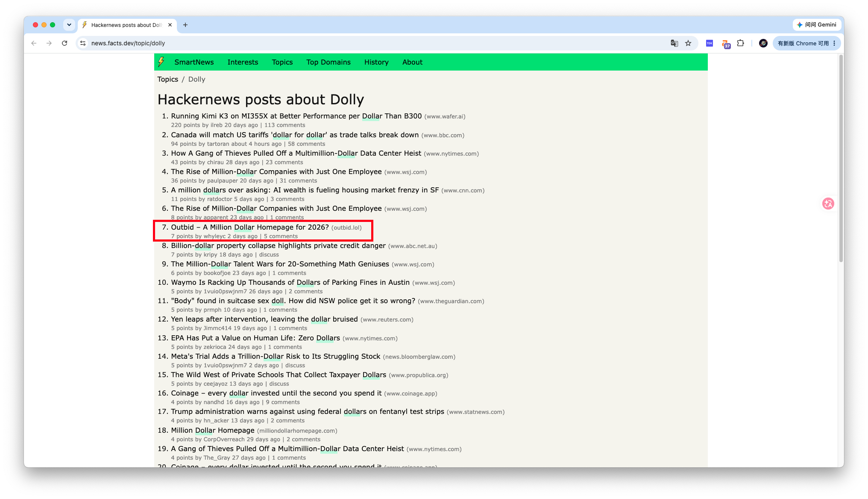The image size is (868, 499).
Task: Click the page vertical scrollbar
Action: coord(841,158)
